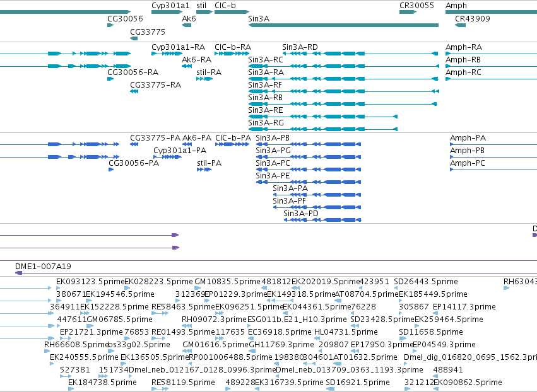The height and width of the screenshot is (392, 537).
Task: Select EST SD26443.5prime
Action: (x=426, y=282)
